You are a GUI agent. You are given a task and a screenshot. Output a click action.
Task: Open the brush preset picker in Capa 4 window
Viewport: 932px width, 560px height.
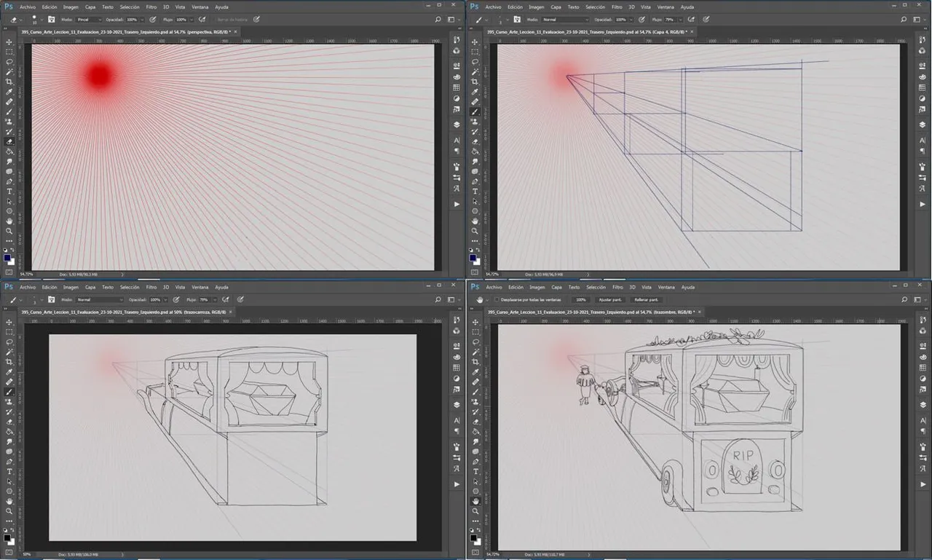[502, 20]
